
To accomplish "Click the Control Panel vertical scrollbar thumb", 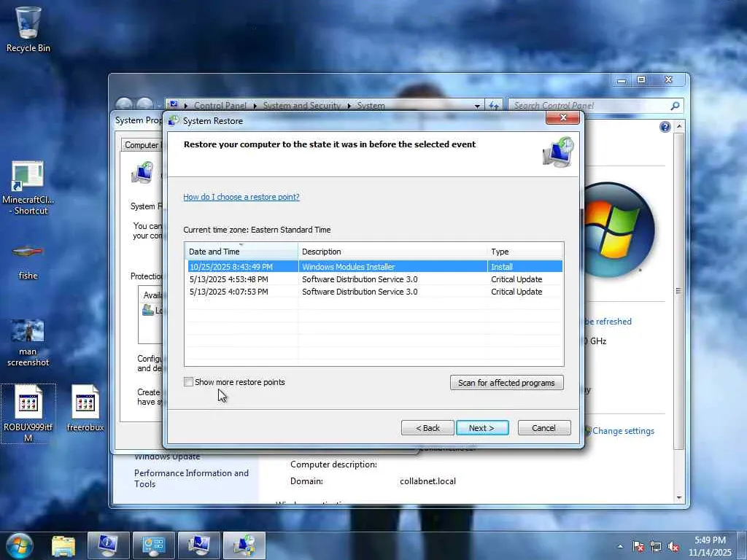I will [678, 290].
